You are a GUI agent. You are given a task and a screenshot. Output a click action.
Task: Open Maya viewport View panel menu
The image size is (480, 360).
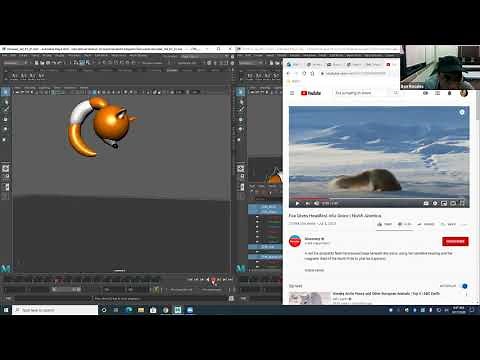[18, 88]
